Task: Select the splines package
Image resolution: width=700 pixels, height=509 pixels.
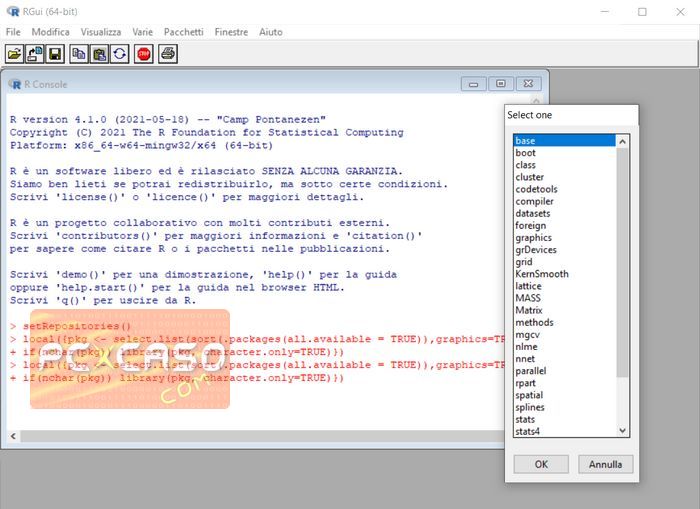Action: point(564,407)
